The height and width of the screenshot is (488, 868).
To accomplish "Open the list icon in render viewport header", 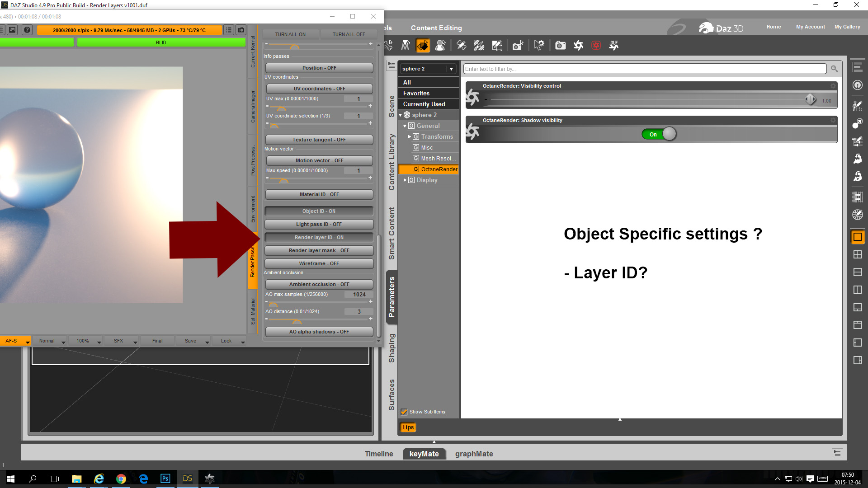I will [x=229, y=30].
